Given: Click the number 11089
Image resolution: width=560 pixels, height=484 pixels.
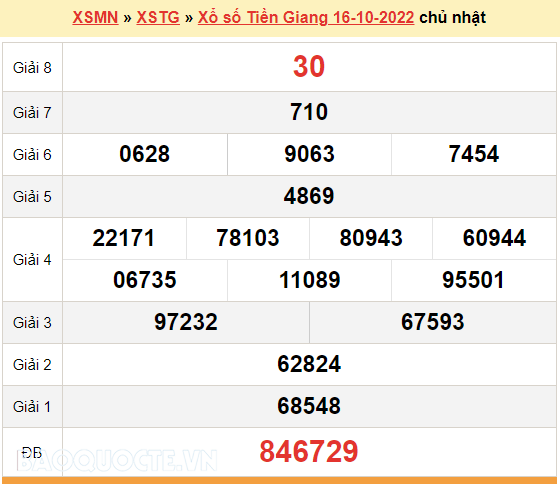Looking at the screenshot, I should pos(309,280).
